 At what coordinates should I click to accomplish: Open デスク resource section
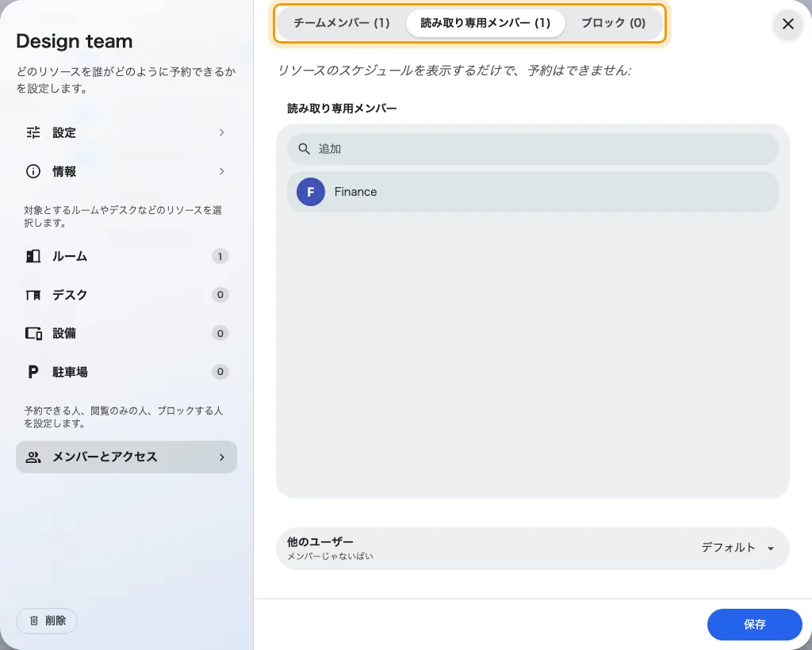[126, 295]
